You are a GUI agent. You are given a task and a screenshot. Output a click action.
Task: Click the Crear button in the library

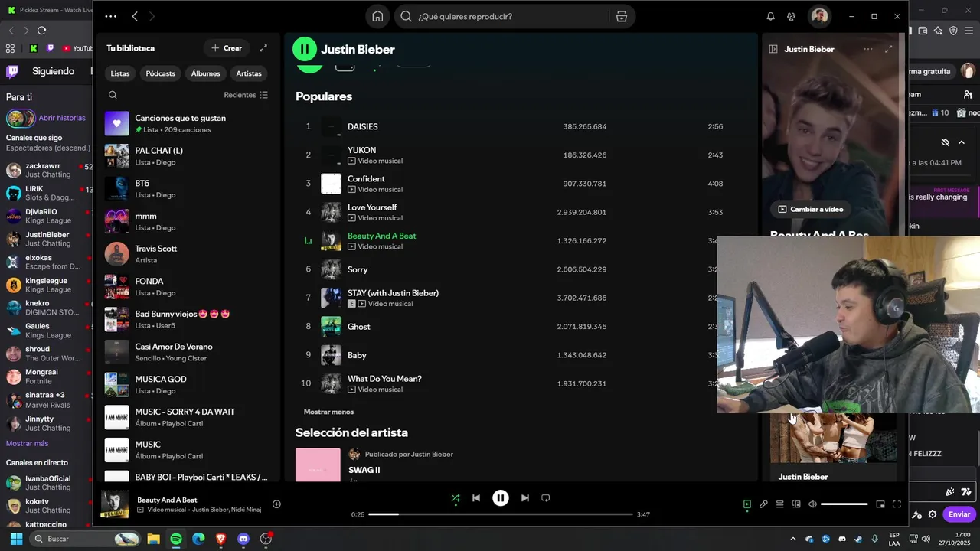tap(227, 48)
